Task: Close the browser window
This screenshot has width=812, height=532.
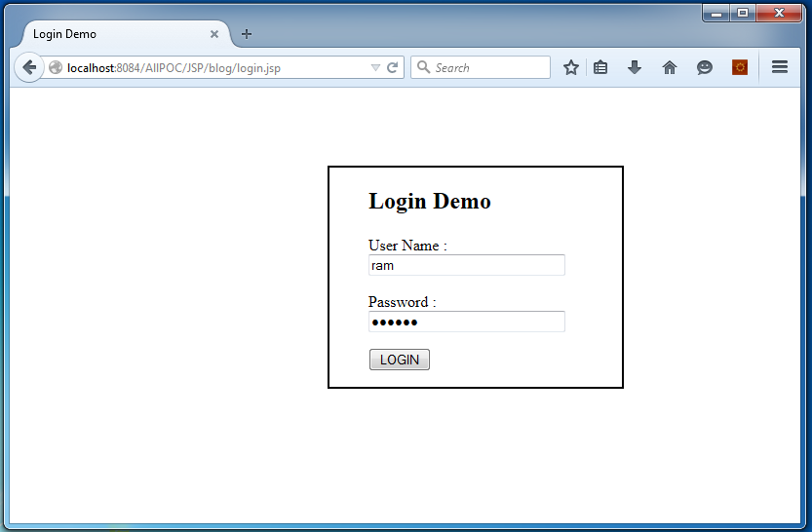Action: [x=779, y=13]
